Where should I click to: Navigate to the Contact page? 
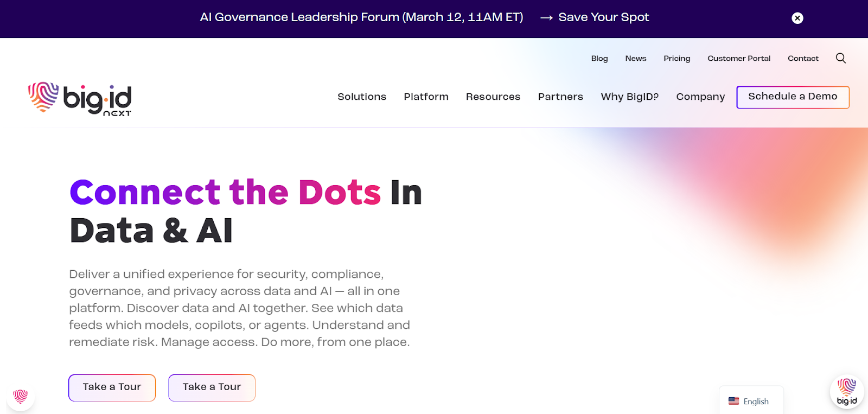[x=803, y=59]
